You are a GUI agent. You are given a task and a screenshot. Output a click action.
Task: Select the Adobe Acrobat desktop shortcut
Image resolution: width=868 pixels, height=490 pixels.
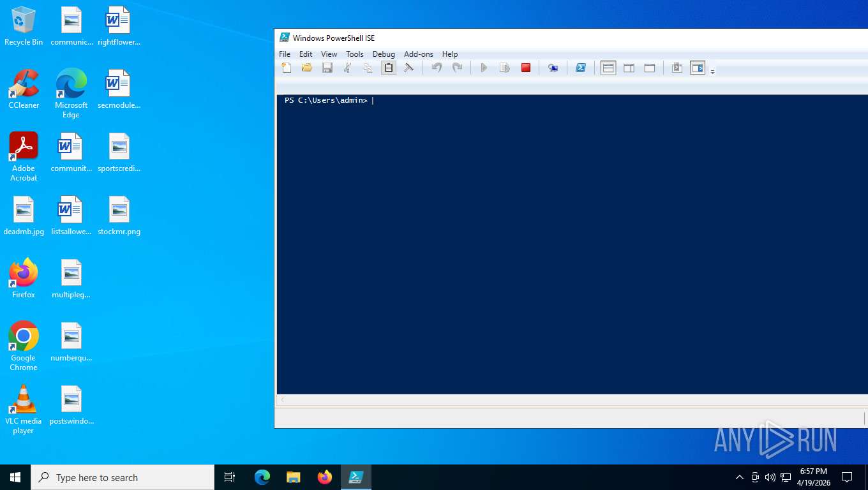(24, 157)
